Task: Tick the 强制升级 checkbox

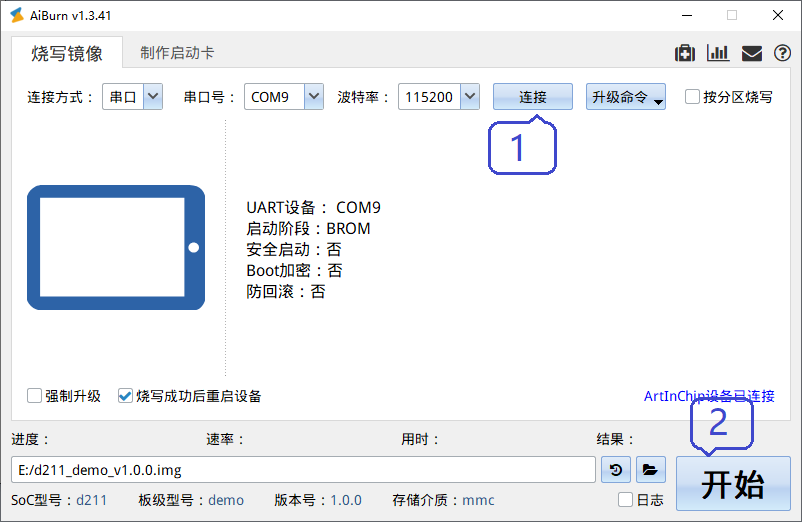Action: click(x=35, y=396)
